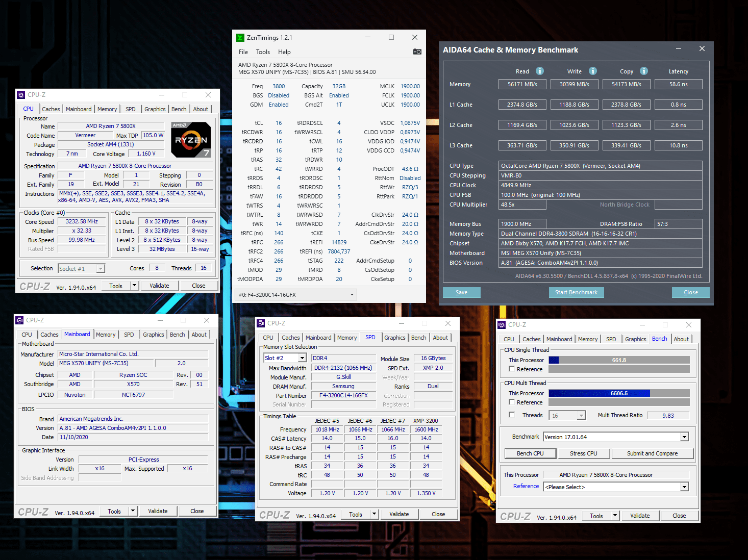Screen dimensions: 748x560
Task: Switch to Memory tab in CPU-Z Mainboard window
Action: click(x=106, y=335)
